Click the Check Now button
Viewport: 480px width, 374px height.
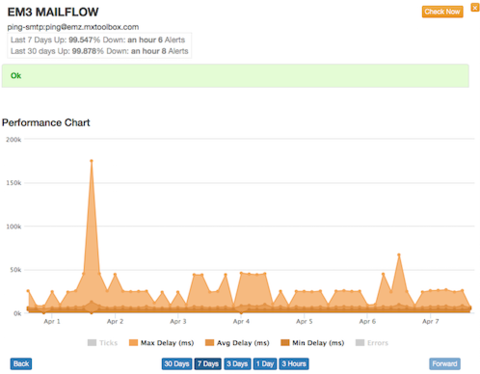[x=442, y=12]
